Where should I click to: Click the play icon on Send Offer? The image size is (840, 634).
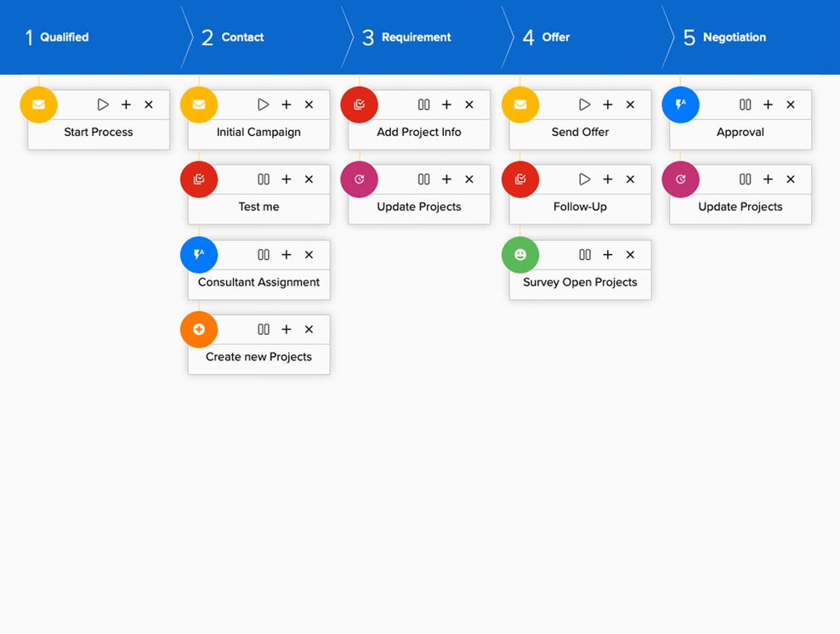[585, 104]
